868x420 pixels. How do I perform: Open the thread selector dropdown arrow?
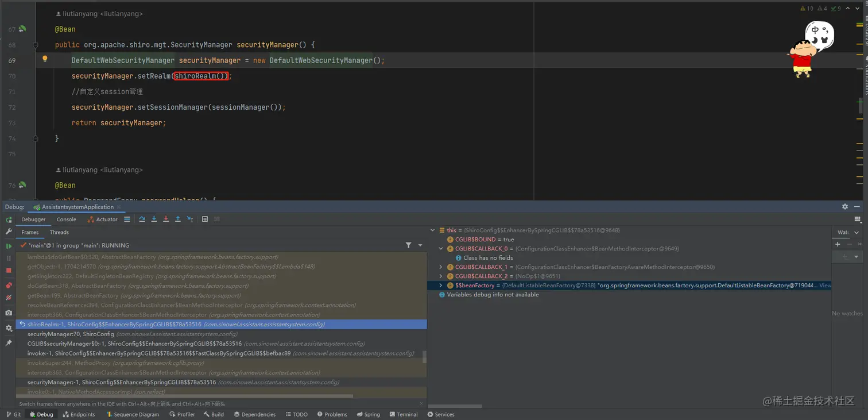(x=420, y=245)
